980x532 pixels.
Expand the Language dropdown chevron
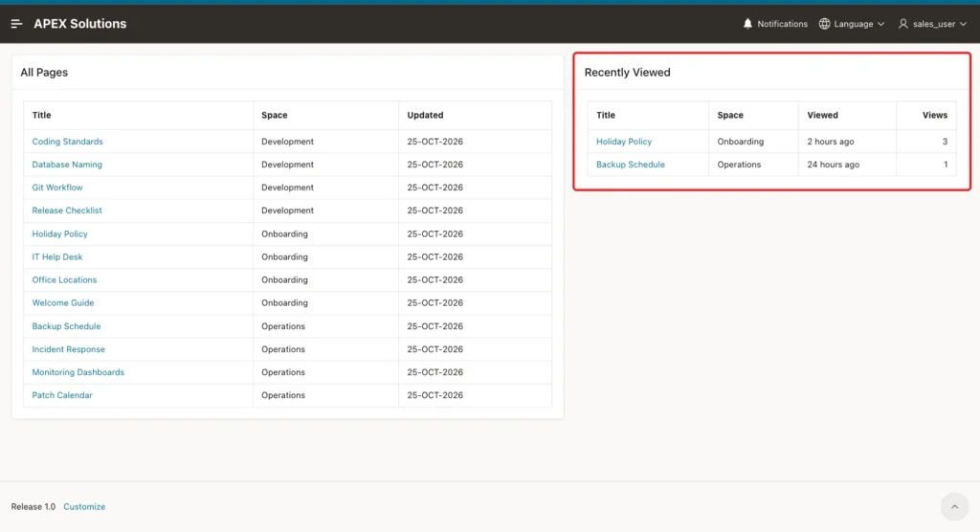[880, 24]
